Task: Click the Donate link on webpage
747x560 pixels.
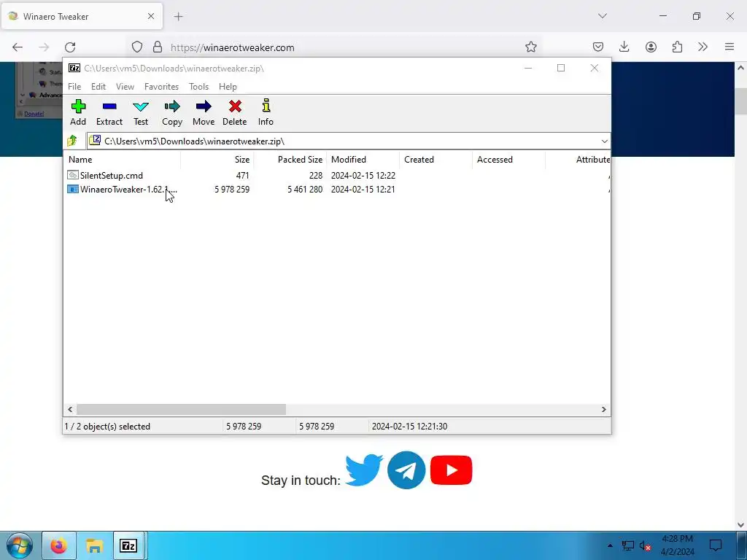Action: pos(34,114)
